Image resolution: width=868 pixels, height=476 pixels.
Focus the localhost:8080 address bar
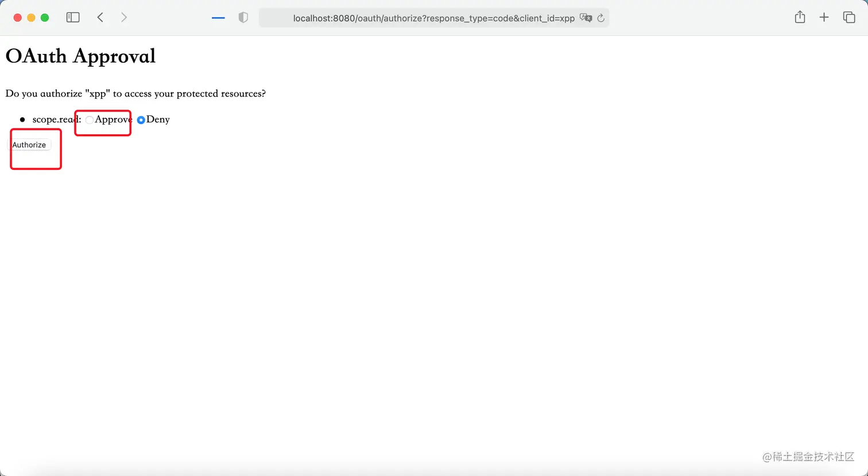click(433, 18)
